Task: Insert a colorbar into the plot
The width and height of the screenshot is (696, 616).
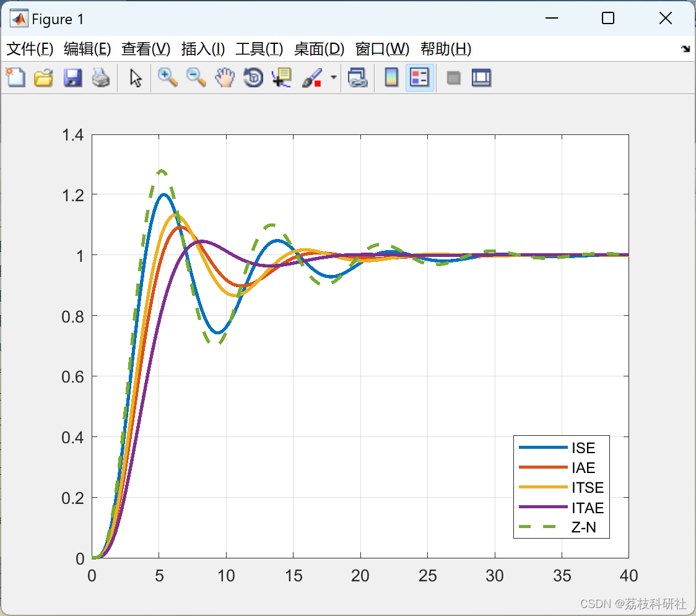Action: point(391,77)
